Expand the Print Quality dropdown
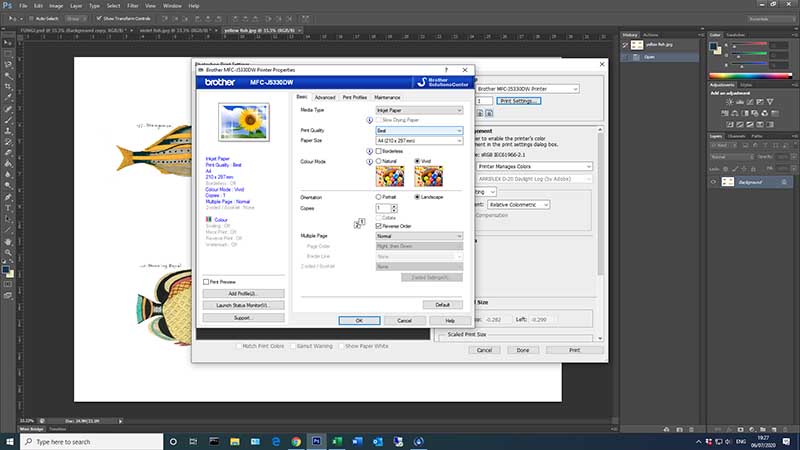800x450 pixels. 418,130
